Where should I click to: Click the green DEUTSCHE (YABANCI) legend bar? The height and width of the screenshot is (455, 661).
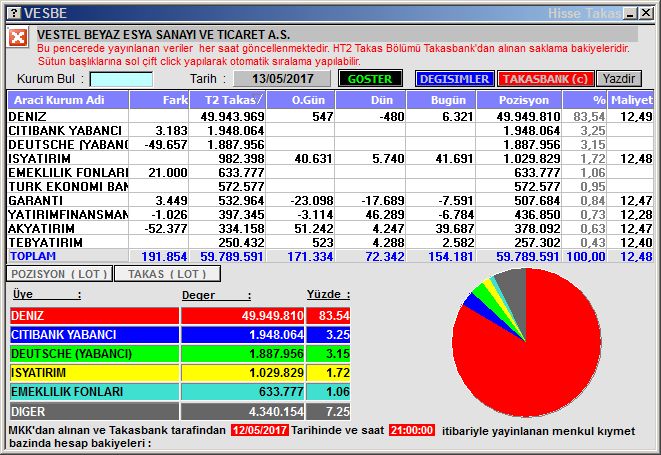click(94, 354)
